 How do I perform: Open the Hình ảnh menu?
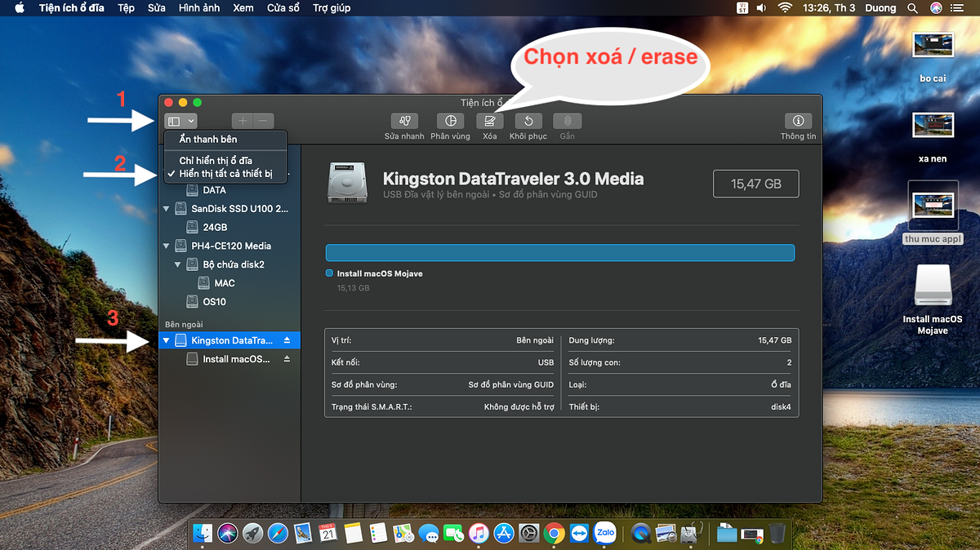click(x=199, y=8)
